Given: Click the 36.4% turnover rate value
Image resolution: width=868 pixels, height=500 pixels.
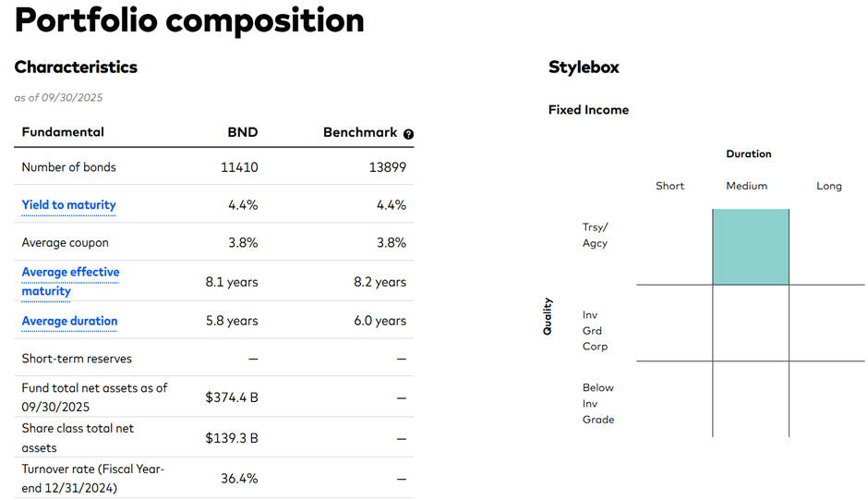Looking at the screenshot, I should click(x=239, y=478).
